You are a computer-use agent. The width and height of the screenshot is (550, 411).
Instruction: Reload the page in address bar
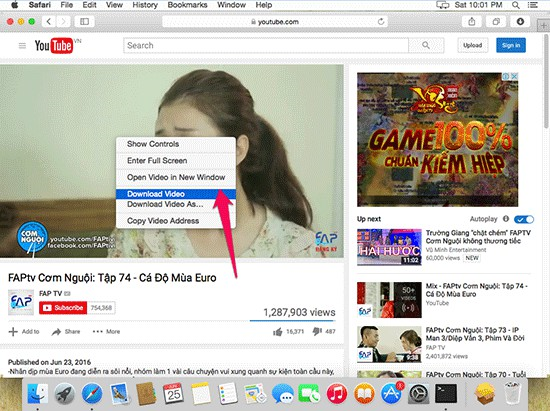381,22
